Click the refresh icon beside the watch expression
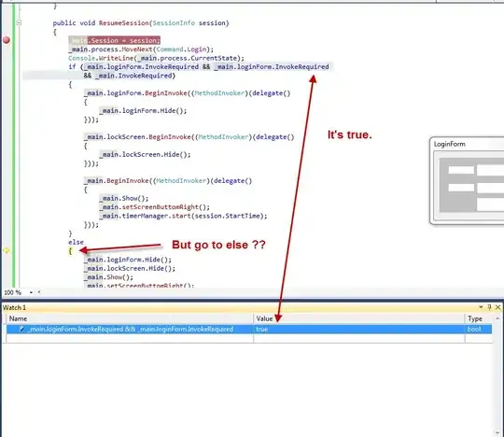This screenshot has height=437, width=504. click(21, 329)
